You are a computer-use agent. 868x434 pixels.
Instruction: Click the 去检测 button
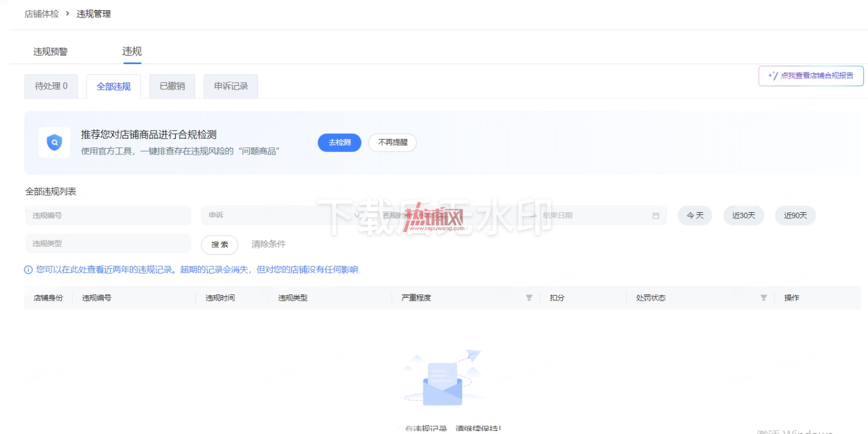point(340,142)
